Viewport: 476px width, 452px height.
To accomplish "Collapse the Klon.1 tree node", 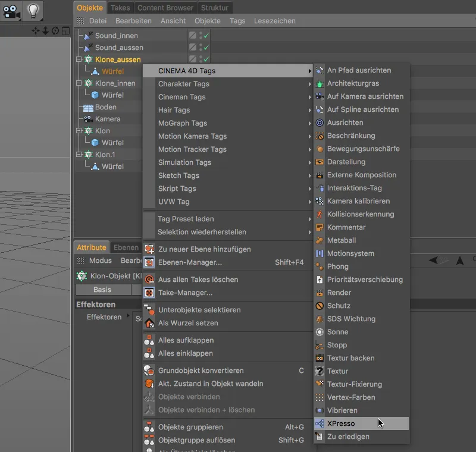I will point(79,155).
